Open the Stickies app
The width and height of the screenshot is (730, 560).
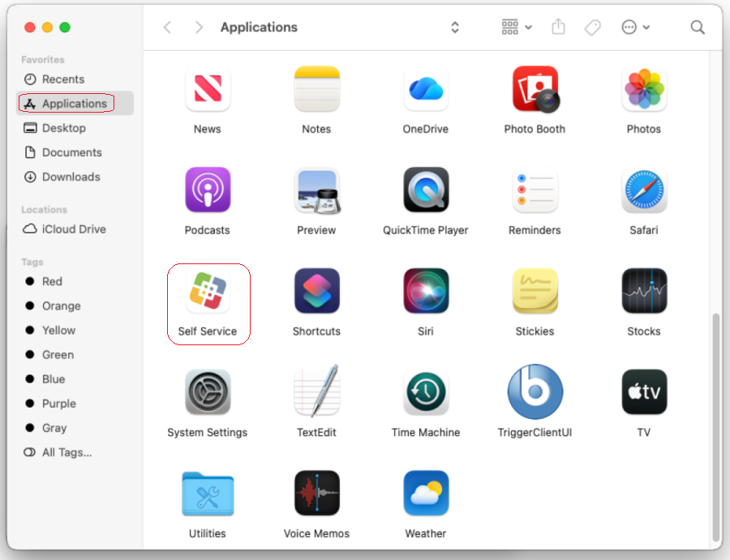[535, 290]
